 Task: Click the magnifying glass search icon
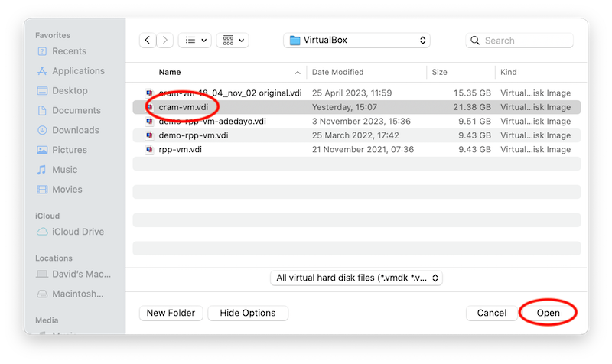pyautogui.click(x=475, y=41)
